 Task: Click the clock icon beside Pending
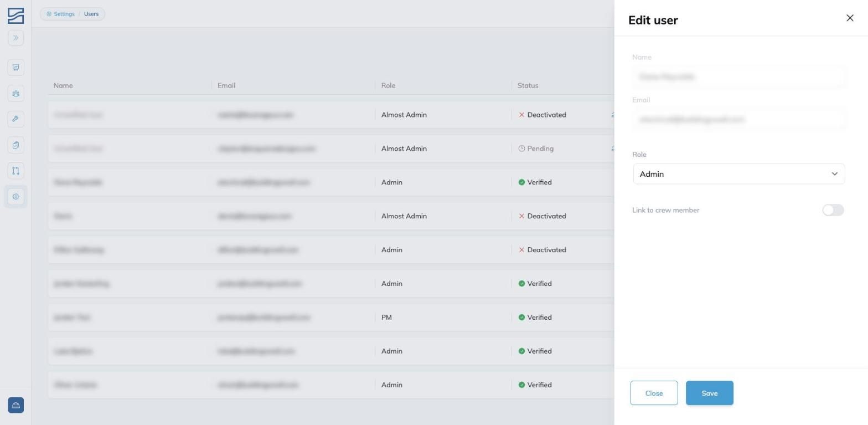coord(521,149)
